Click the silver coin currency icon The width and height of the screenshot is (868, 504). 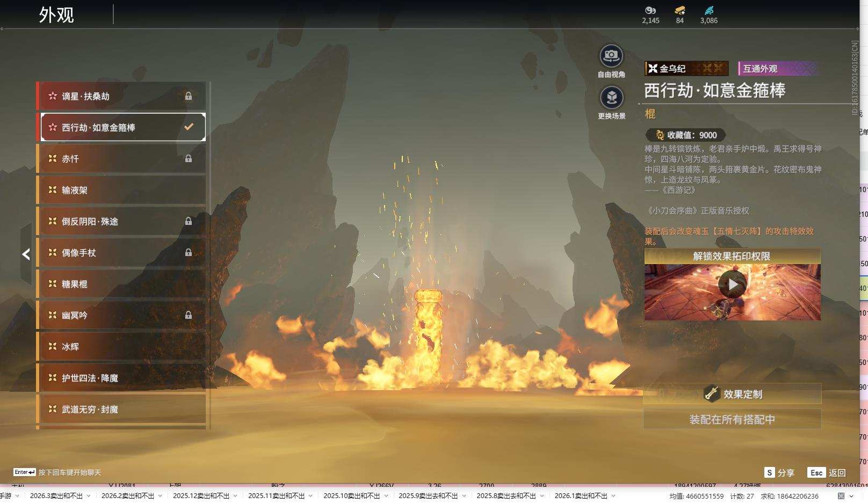point(650,10)
